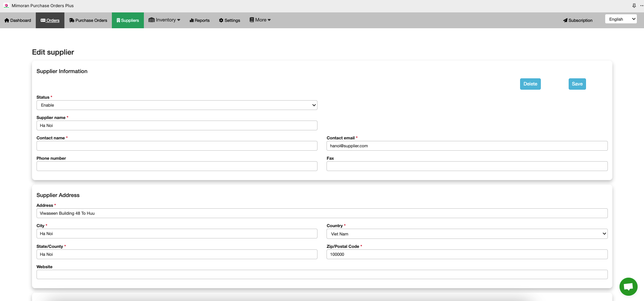Click the City input field
Screen dimensions: 644x301
[177, 234]
